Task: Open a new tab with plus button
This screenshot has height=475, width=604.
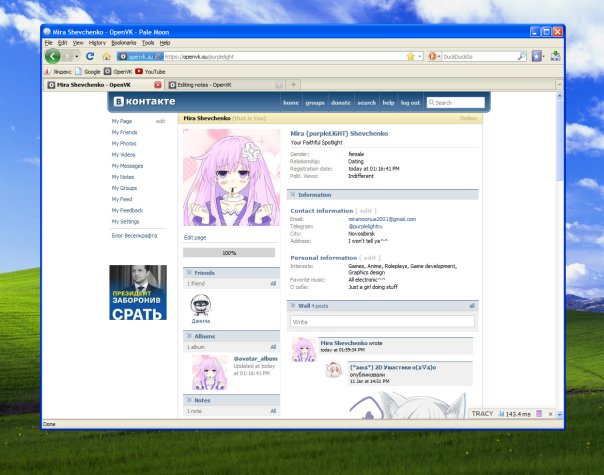Action: (x=294, y=85)
